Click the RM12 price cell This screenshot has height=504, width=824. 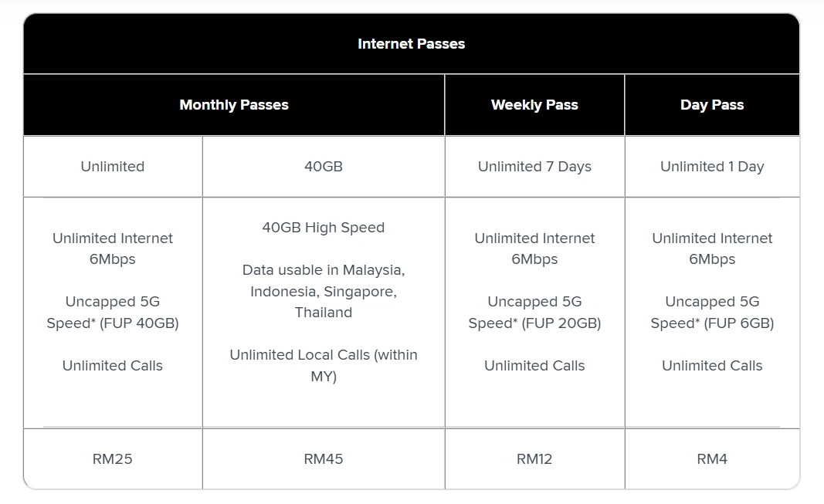point(534,459)
